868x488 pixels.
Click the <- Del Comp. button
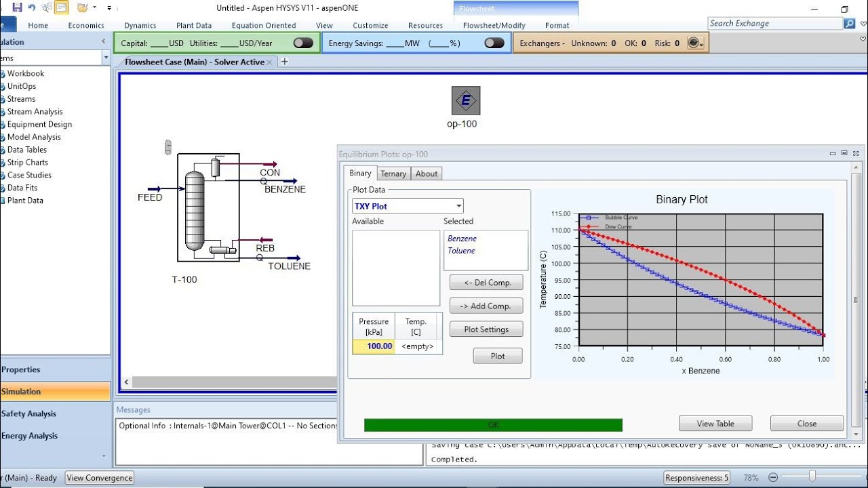[486, 283]
